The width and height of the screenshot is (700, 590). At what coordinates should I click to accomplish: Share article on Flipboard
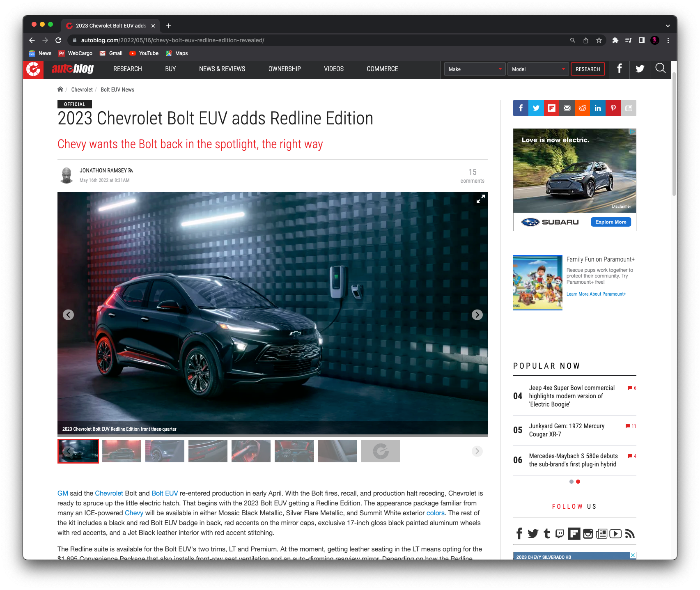click(x=551, y=108)
